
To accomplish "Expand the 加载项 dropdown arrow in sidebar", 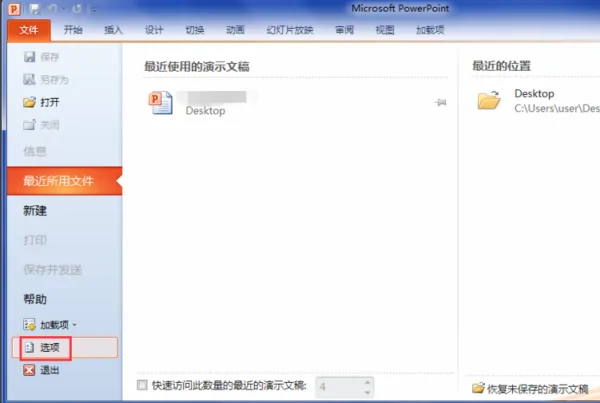I will pos(75,325).
